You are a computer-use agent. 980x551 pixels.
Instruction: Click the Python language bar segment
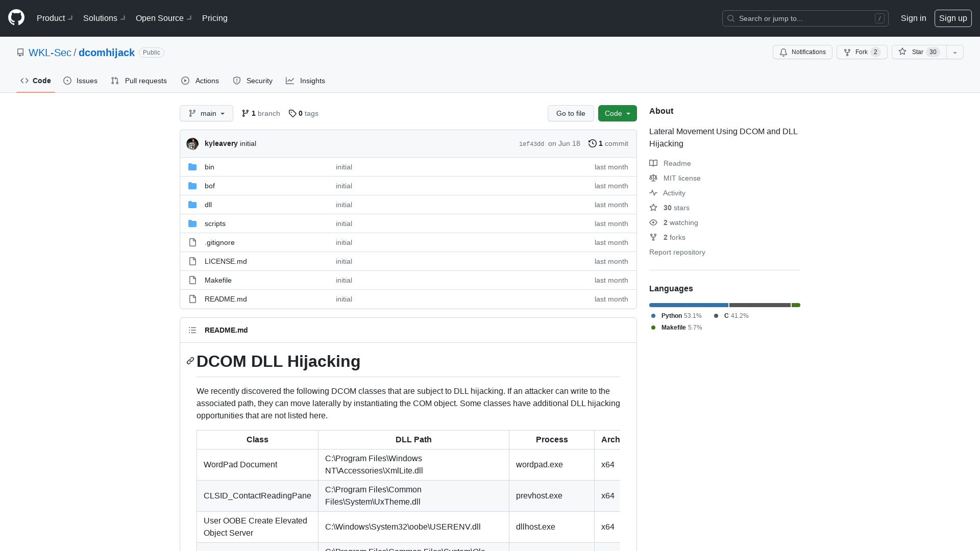coord(689,305)
